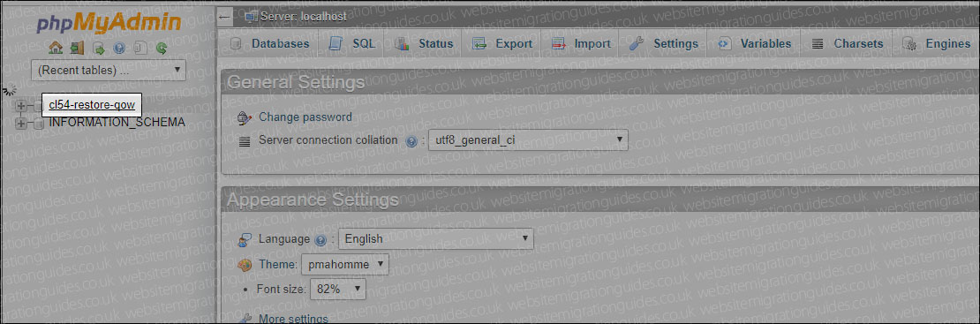The width and height of the screenshot is (980, 324).
Task: Click the Font size label
Action: coord(282,290)
